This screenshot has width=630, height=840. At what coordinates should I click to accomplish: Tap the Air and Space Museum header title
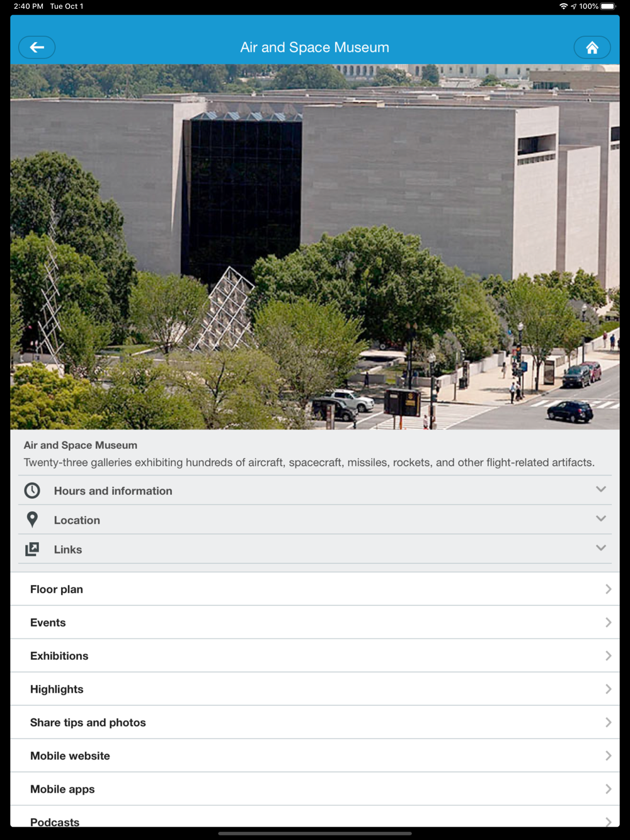314,47
